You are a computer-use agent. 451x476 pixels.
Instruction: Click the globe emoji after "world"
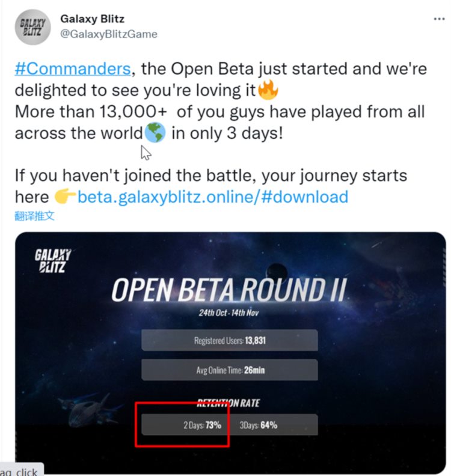click(x=155, y=132)
